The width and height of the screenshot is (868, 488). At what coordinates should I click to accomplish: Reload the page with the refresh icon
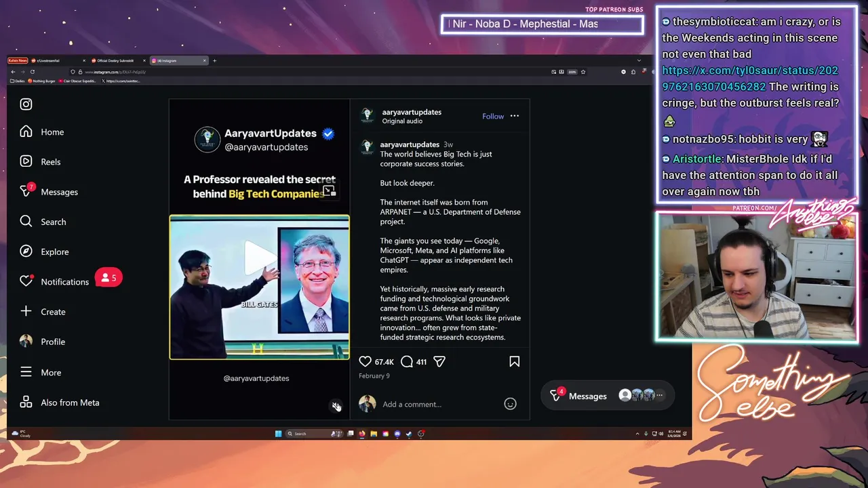click(x=32, y=71)
